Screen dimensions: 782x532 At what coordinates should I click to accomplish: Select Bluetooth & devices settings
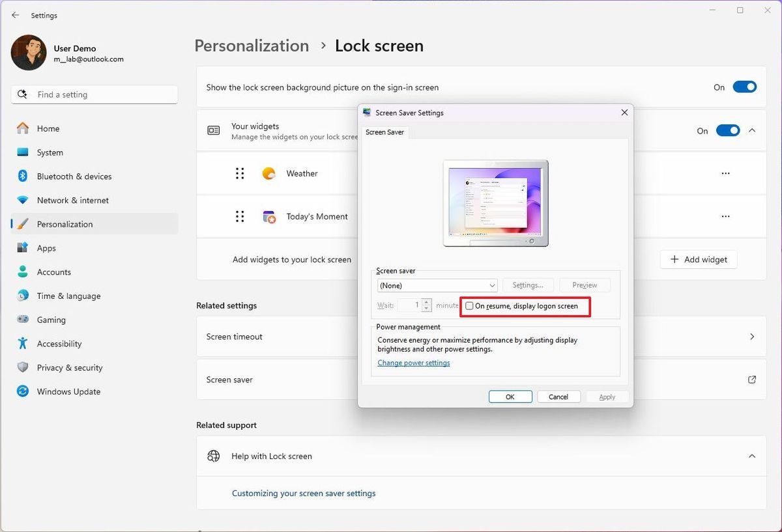pyautogui.click(x=74, y=176)
